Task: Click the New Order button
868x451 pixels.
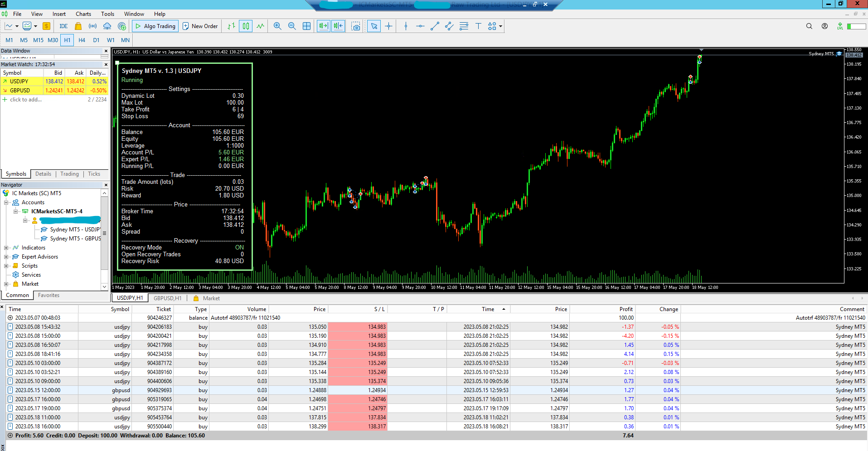Action: tap(200, 26)
